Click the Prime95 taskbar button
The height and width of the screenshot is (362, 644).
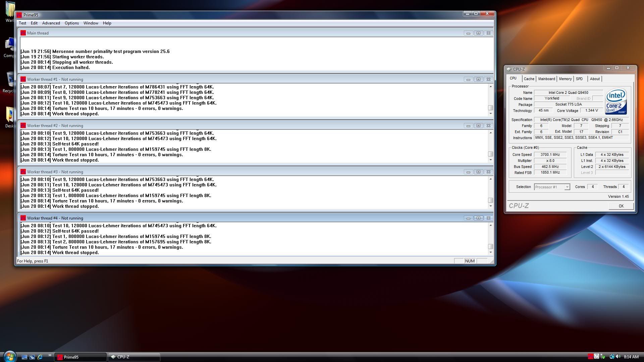click(81, 357)
